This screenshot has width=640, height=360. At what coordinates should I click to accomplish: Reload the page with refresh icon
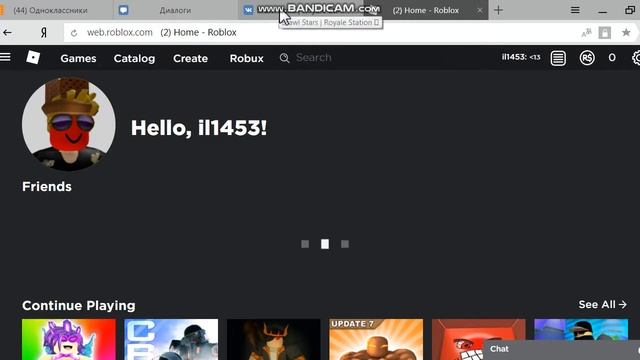coord(74,33)
